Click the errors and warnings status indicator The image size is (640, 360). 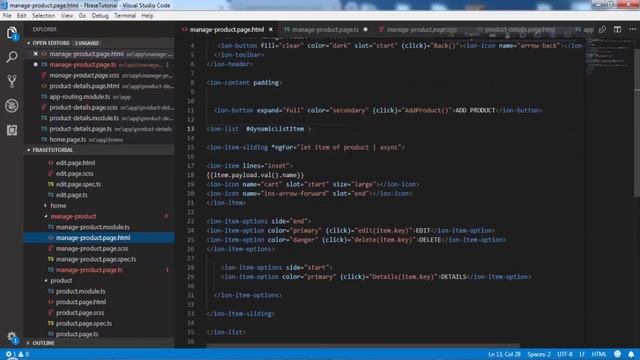point(17,354)
